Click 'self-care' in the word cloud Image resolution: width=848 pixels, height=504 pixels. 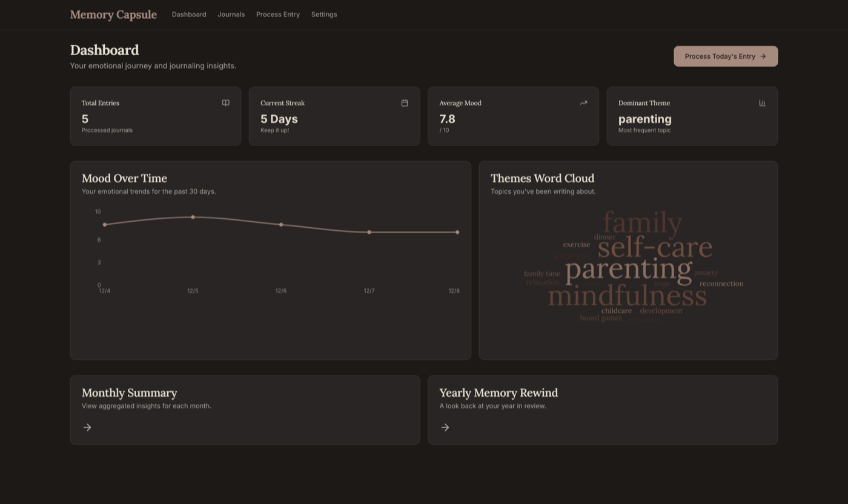click(655, 247)
